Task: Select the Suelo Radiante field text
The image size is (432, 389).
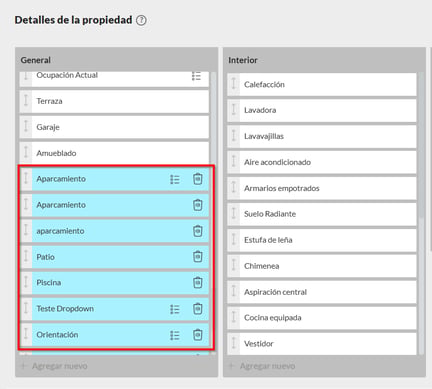Action: tap(270, 214)
